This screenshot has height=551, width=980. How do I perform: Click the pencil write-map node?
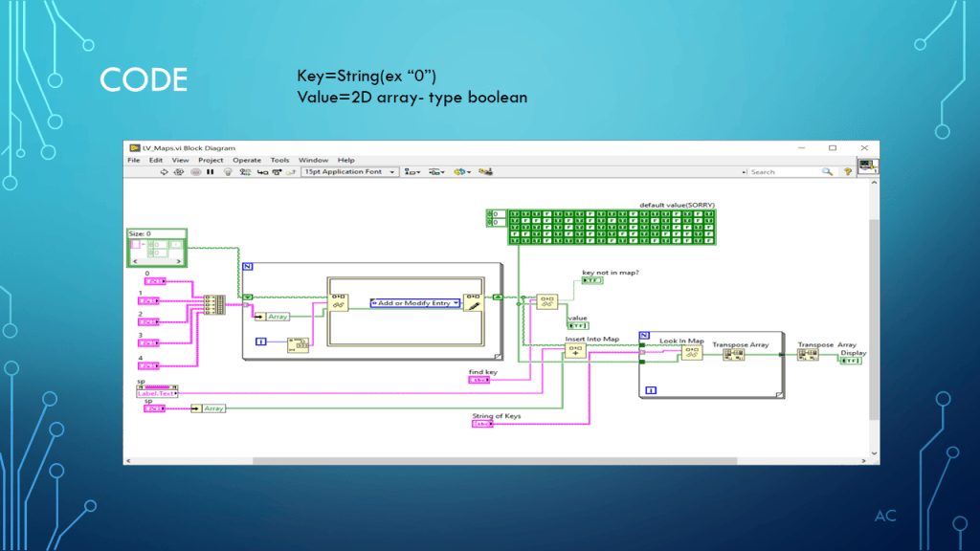coord(473,301)
